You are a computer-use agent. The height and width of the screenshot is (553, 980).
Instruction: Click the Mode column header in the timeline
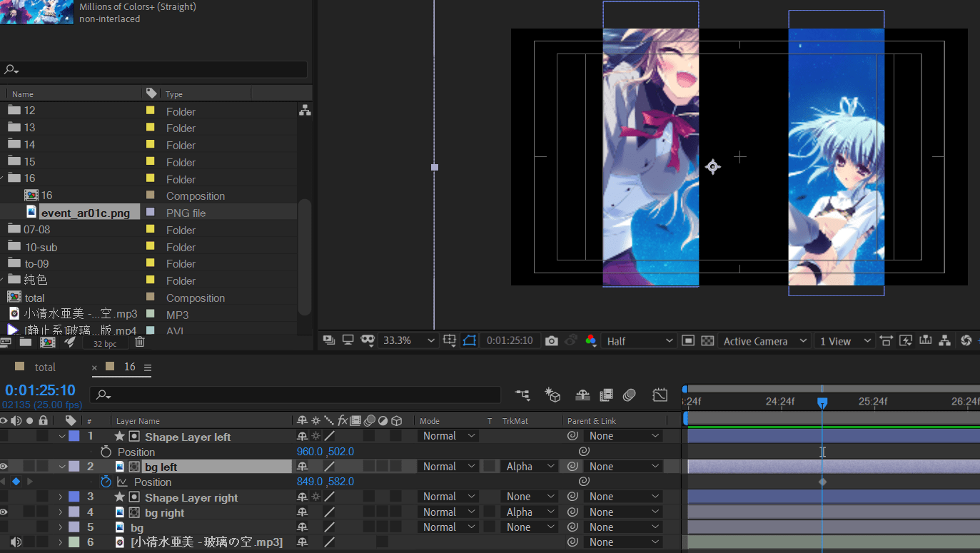tap(430, 421)
